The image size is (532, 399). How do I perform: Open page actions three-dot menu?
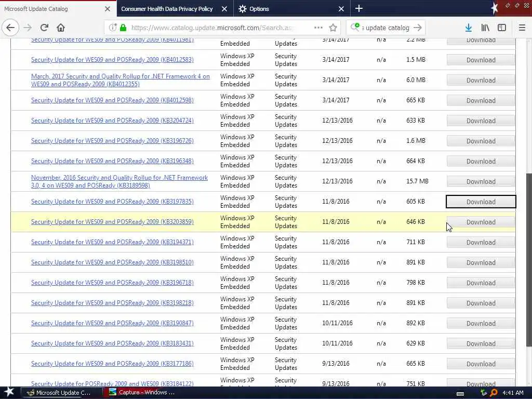click(x=318, y=28)
